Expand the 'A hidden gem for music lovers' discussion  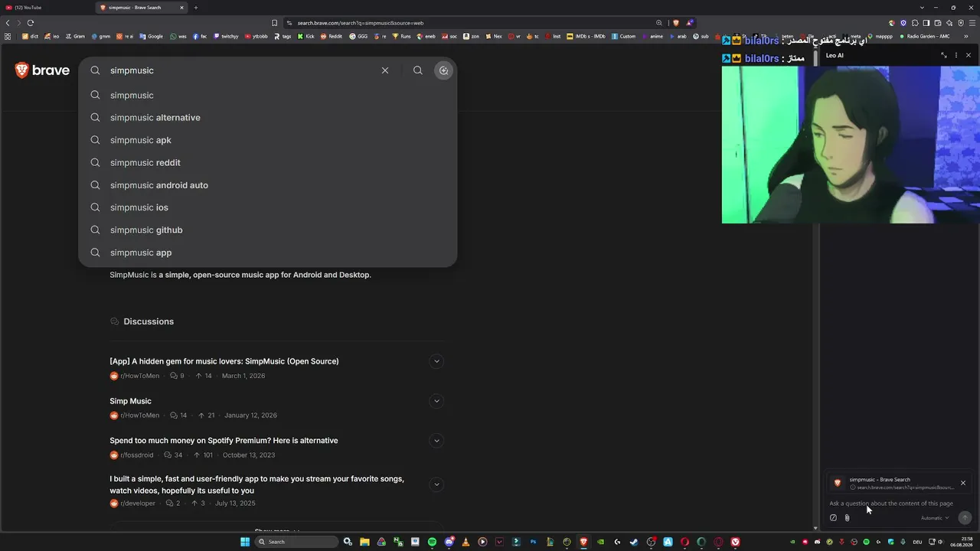click(x=436, y=361)
